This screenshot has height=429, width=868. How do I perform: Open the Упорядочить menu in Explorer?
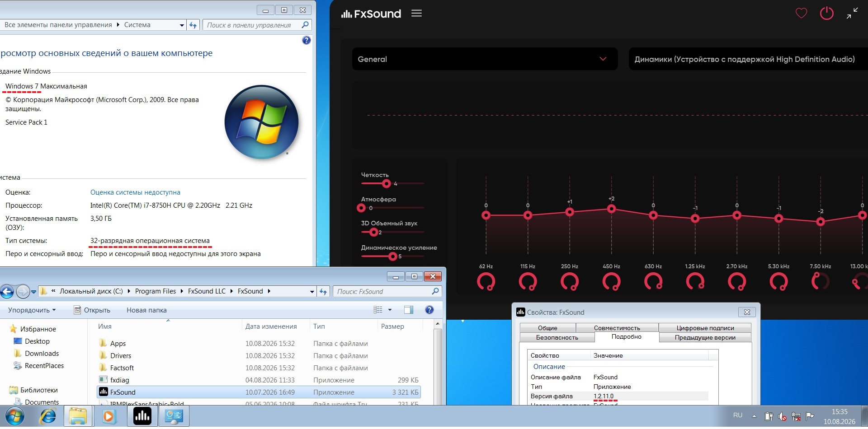click(32, 310)
